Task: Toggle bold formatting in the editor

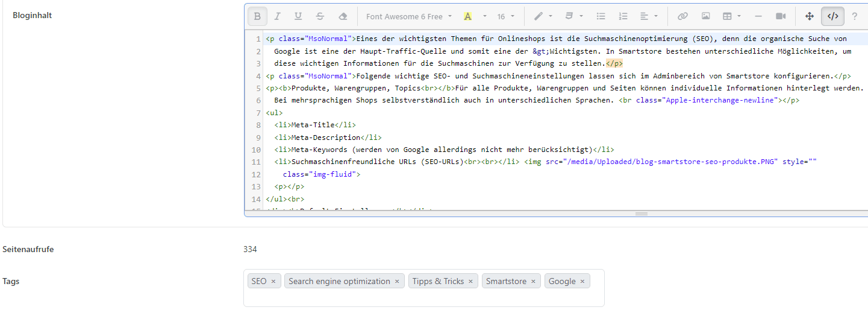Action: tap(257, 16)
